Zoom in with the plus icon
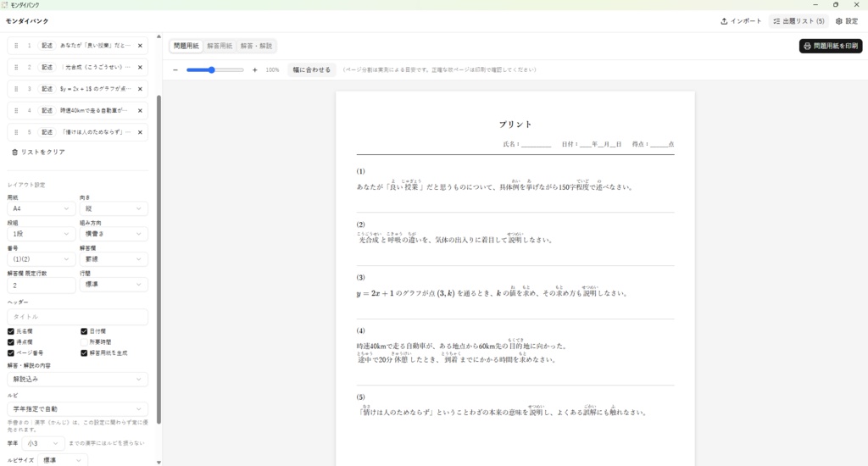Screen dimensions: 868x466 (x=254, y=69)
